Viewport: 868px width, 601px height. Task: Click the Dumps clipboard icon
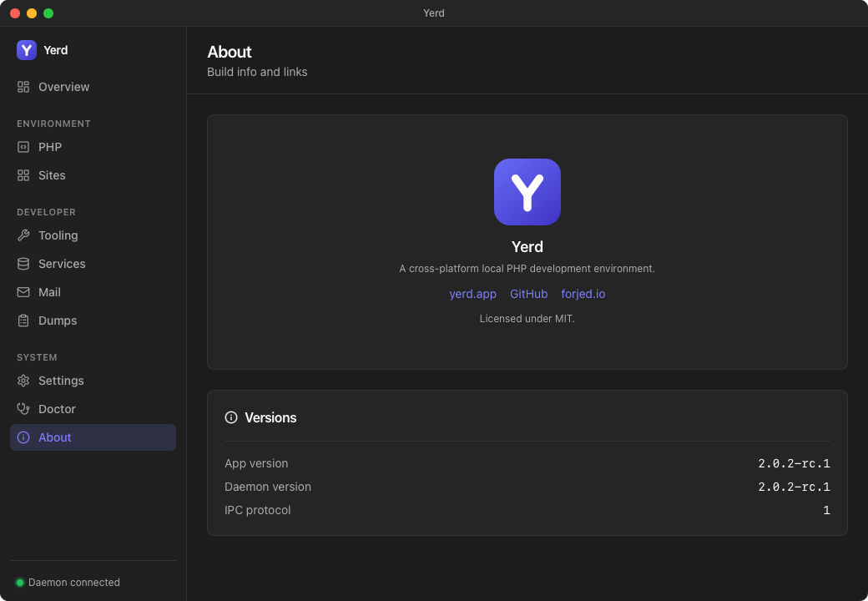23,321
